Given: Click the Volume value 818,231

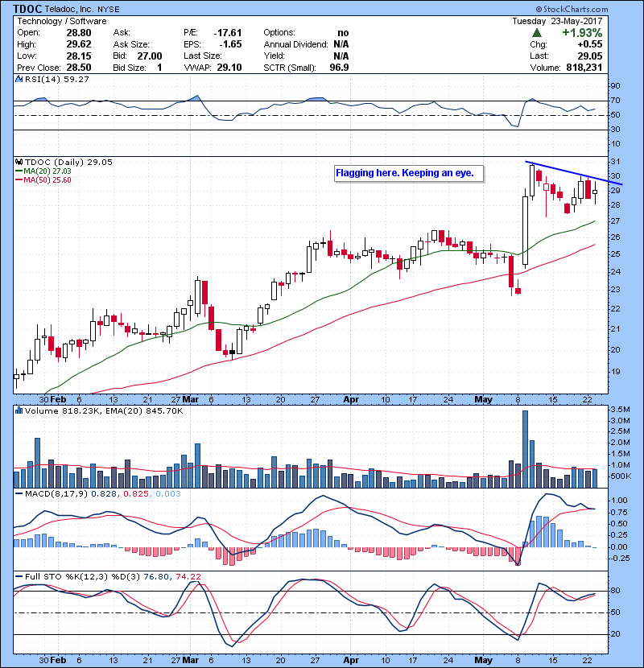Looking at the screenshot, I should (x=584, y=68).
